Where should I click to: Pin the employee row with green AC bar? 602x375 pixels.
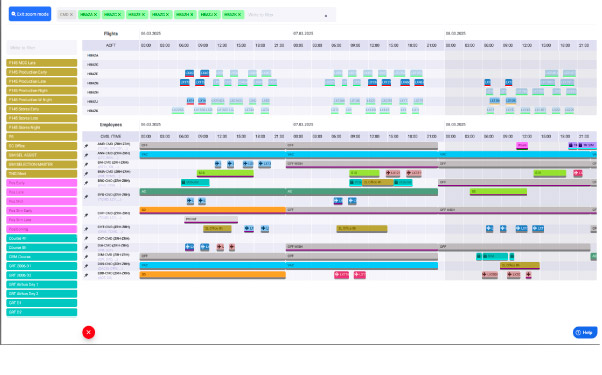(86, 197)
